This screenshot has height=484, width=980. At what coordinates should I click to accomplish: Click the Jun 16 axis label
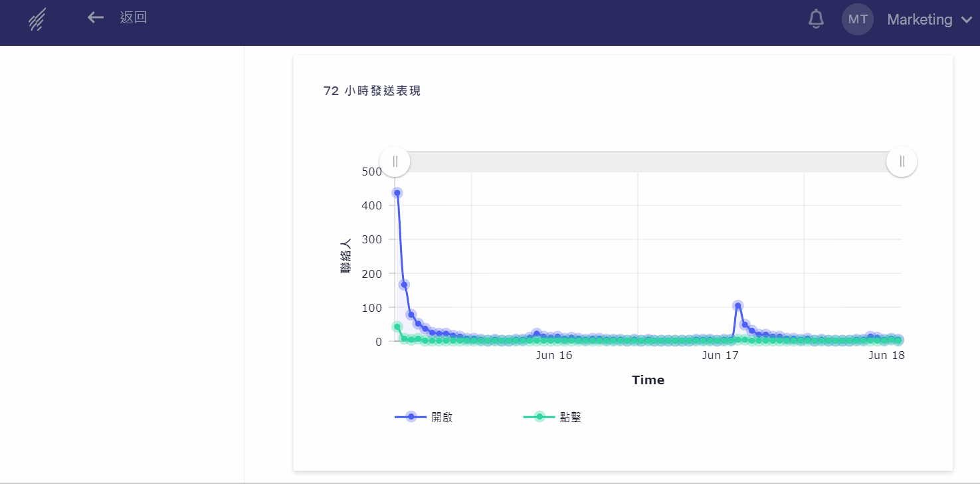point(554,356)
